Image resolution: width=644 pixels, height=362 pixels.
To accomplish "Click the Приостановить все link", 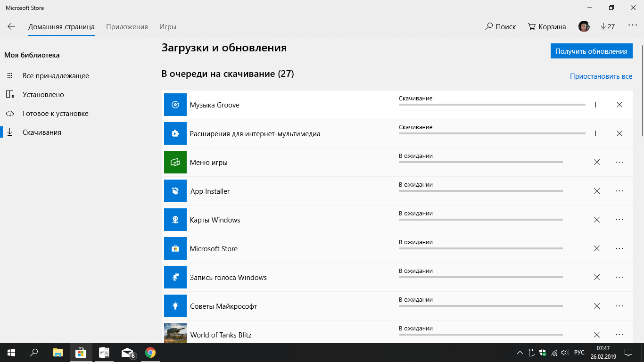I will (x=601, y=76).
